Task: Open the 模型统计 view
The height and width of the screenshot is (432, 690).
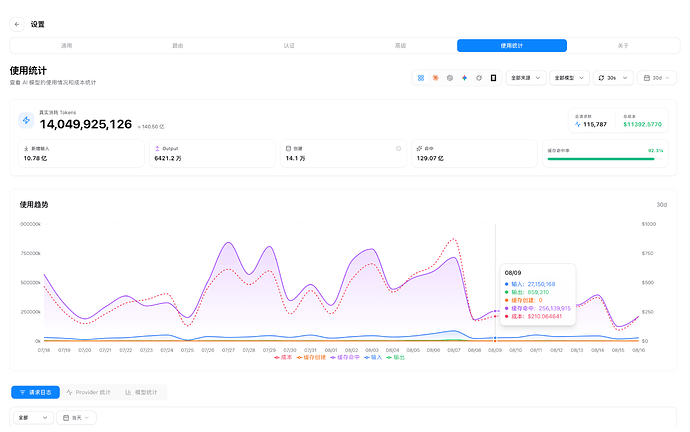Action: (x=141, y=392)
